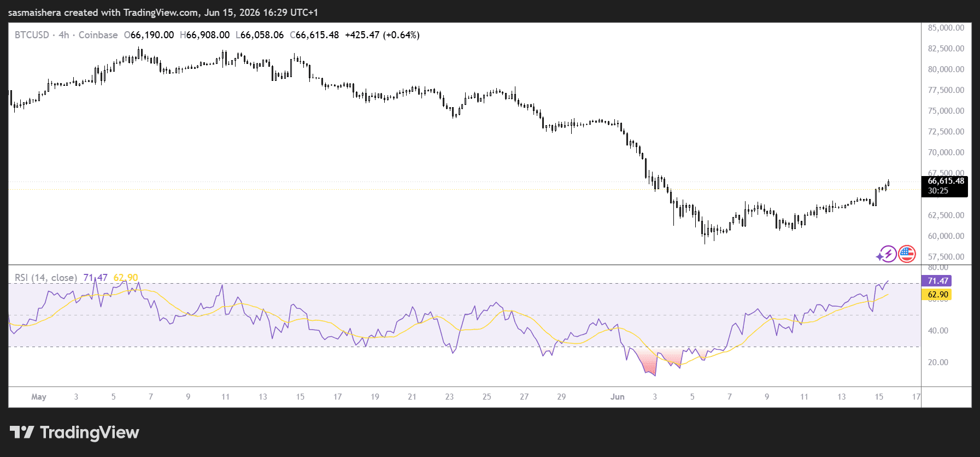This screenshot has width=980, height=457.
Task: Click the 25 date label on the time axis
Action: point(487,397)
